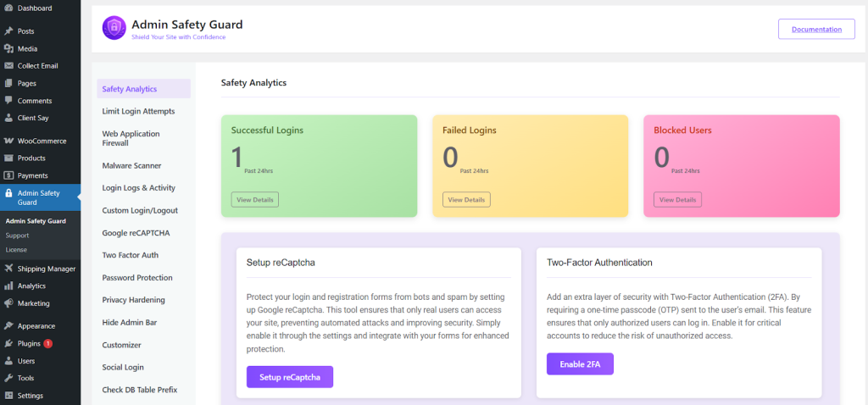Click the Analytics bar chart icon
Screen dimensions: 868x405
coord(8,286)
